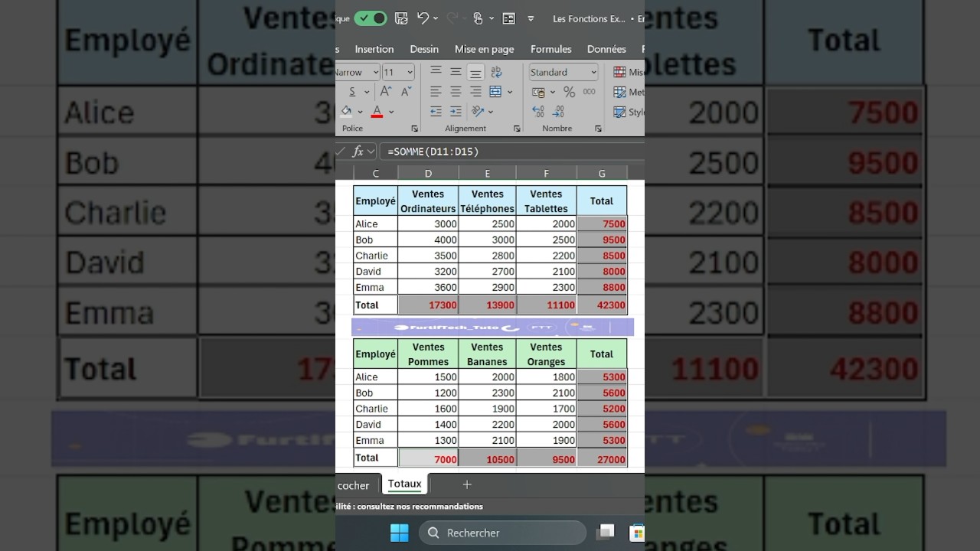
Task: Open the undo history dropdown arrow
Action: pos(436,18)
